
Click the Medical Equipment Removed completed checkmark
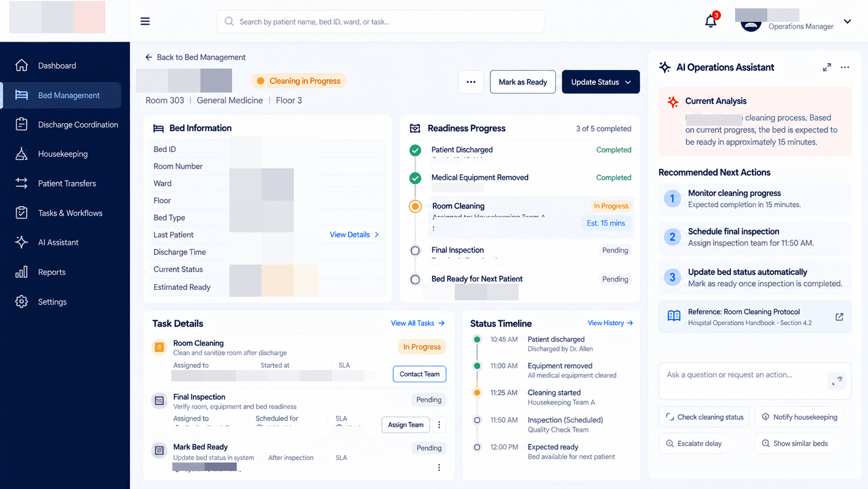415,178
